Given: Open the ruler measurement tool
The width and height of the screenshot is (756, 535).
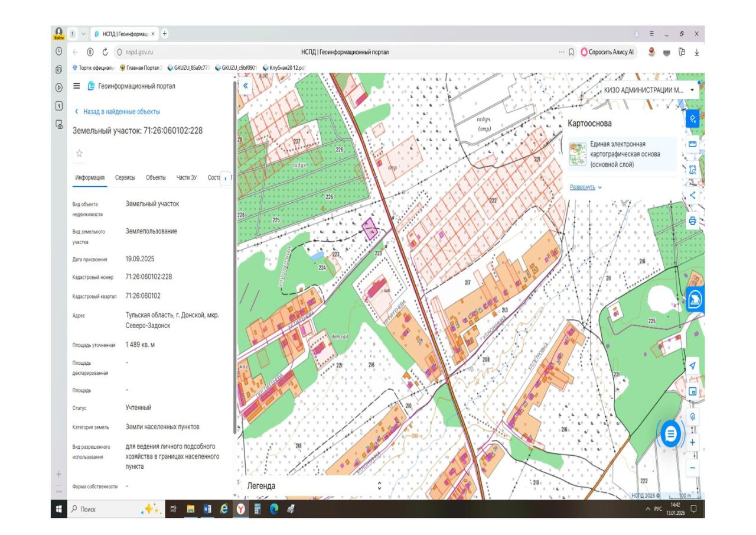Looking at the screenshot, I should click(x=692, y=144).
